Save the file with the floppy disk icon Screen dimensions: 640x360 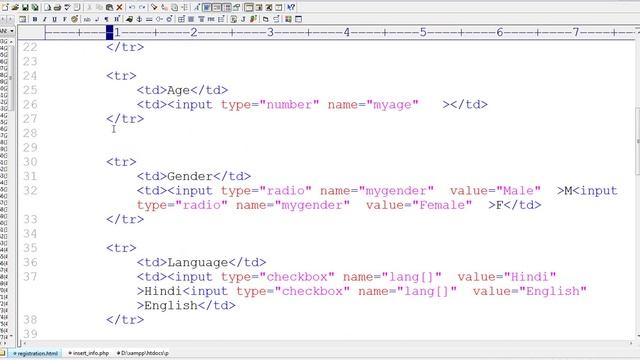tap(25, 7)
